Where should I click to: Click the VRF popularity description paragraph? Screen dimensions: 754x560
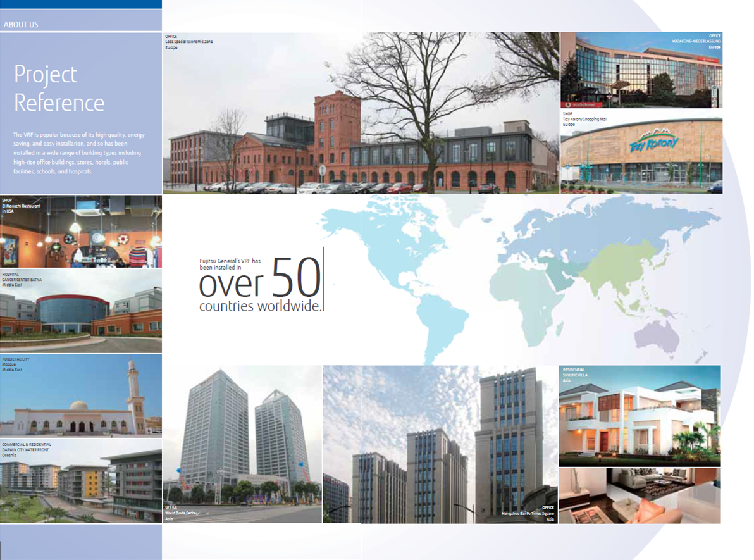point(79,153)
